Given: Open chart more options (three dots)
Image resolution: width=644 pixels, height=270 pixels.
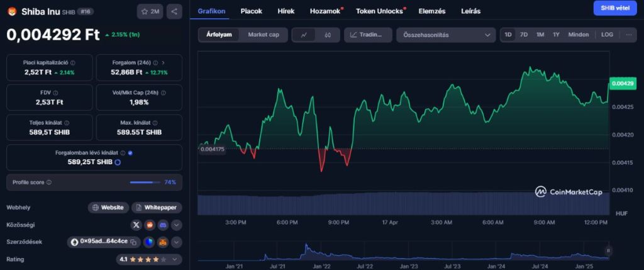Looking at the screenshot, I should pyautogui.click(x=629, y=35).
